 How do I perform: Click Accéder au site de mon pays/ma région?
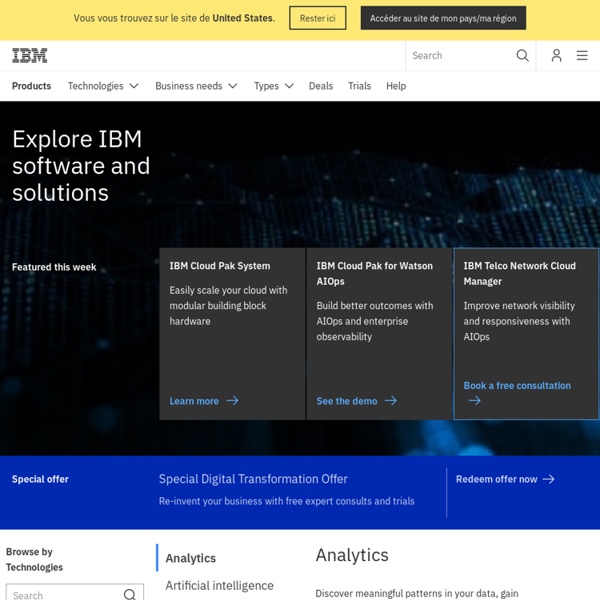(x=443, y=18)
